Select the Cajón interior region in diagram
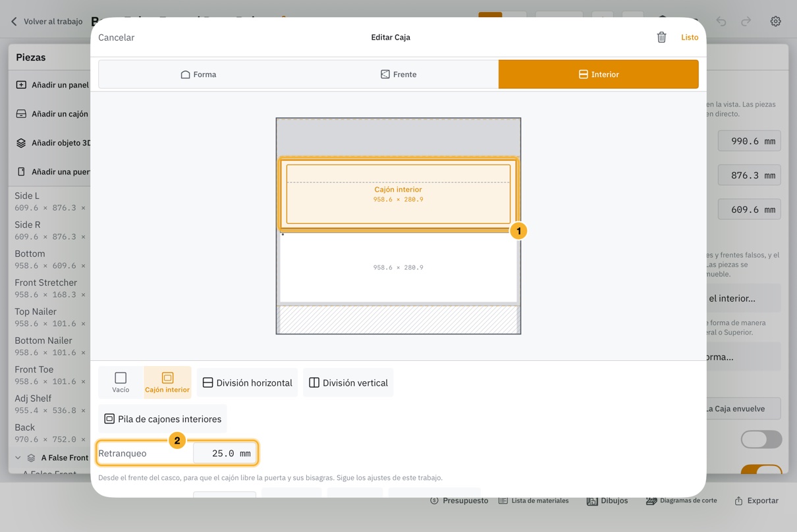 (x=398, y=194)
